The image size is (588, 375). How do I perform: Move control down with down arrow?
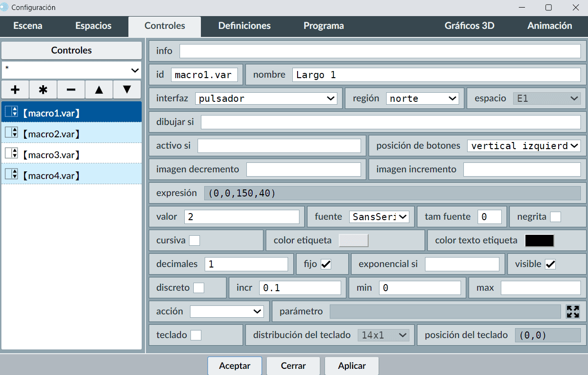pyautogui.click(x=127, y=89)
